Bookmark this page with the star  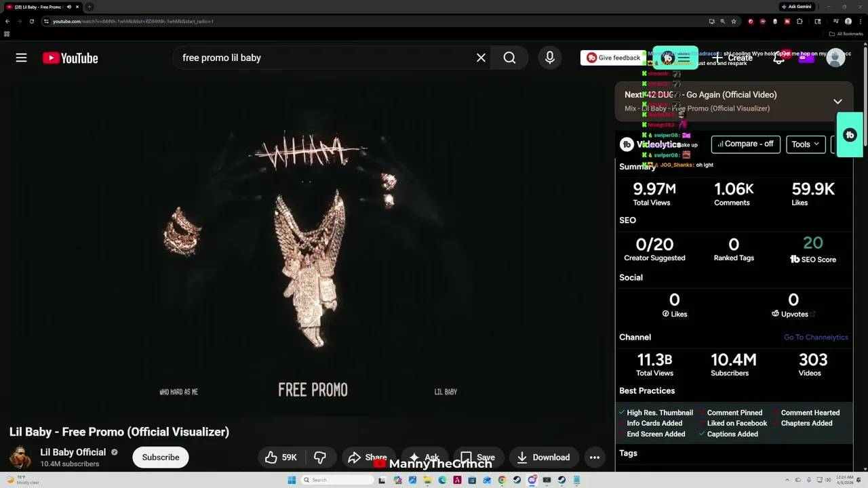pyautogui.click(x=734, y=21)
